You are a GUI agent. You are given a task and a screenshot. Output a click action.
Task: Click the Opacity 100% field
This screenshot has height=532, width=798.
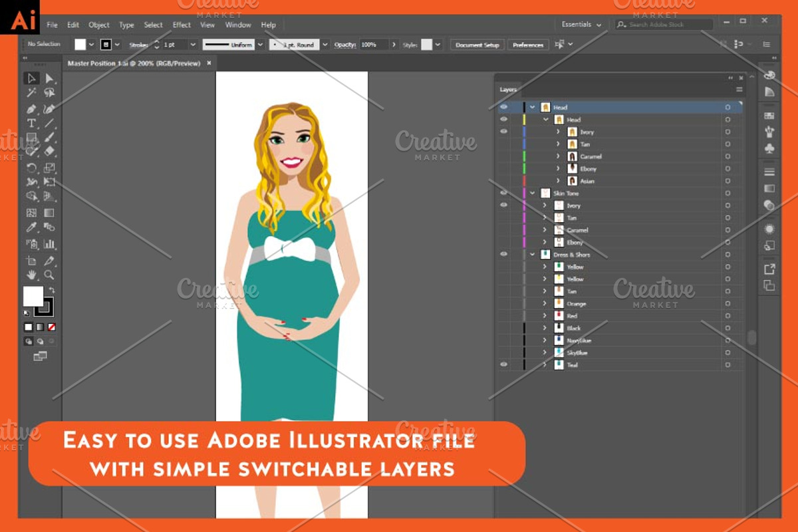373,45
